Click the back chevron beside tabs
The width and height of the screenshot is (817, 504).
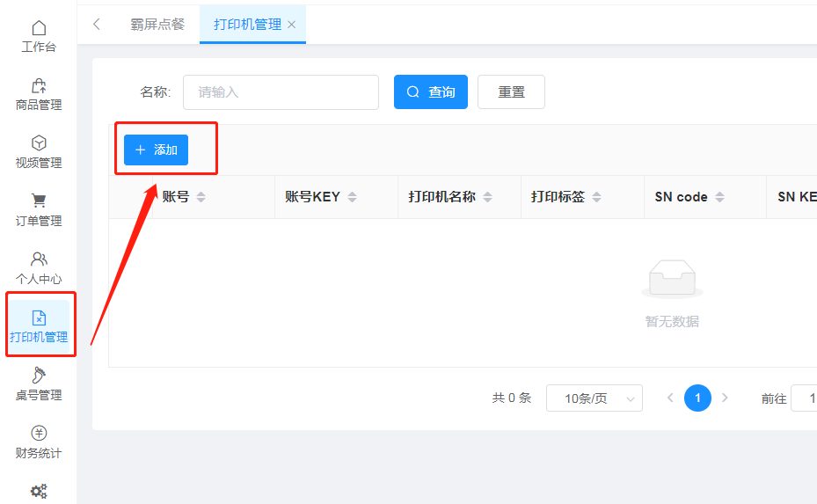point(97,24)
